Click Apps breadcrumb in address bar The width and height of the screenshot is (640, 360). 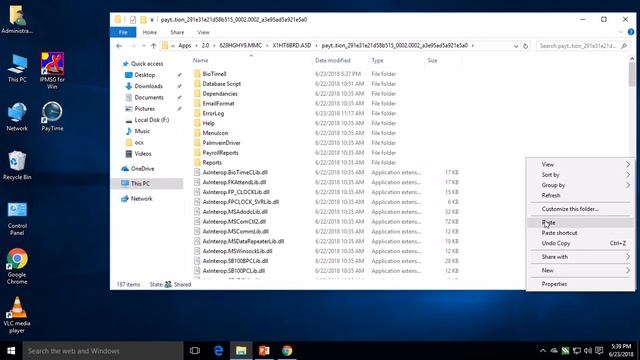click(x=184, y=46)
